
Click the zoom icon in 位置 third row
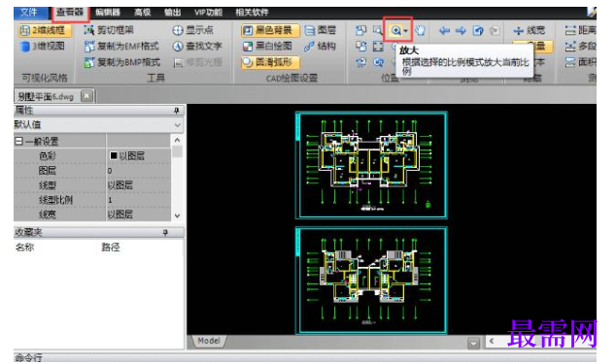[x=378, y=62]
